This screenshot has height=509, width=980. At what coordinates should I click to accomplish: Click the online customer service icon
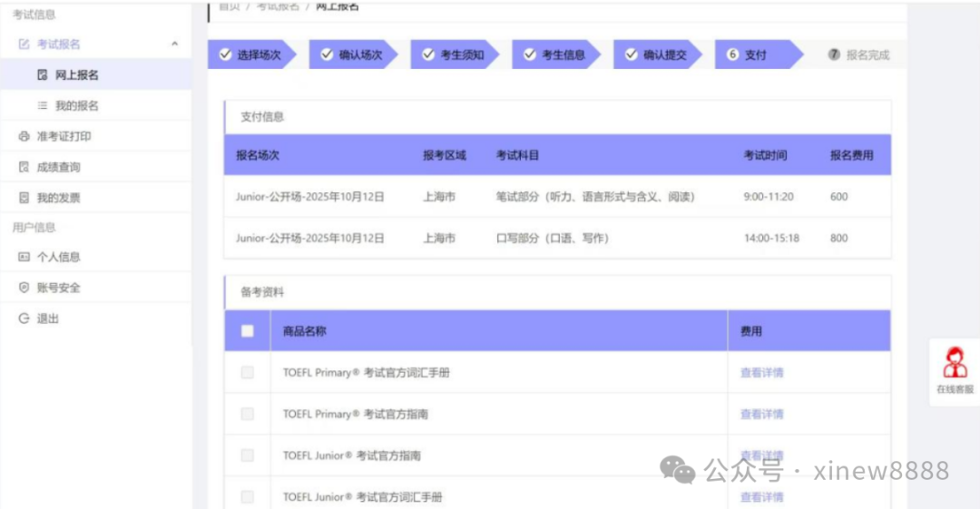[x=955, y=363]
